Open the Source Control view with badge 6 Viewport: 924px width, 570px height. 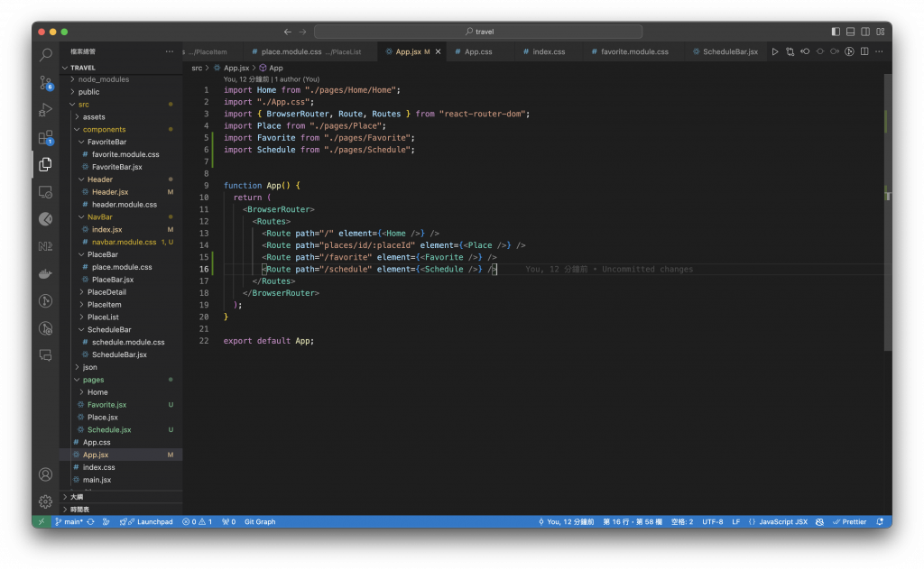pyautogui.click(x=45, y=82)
